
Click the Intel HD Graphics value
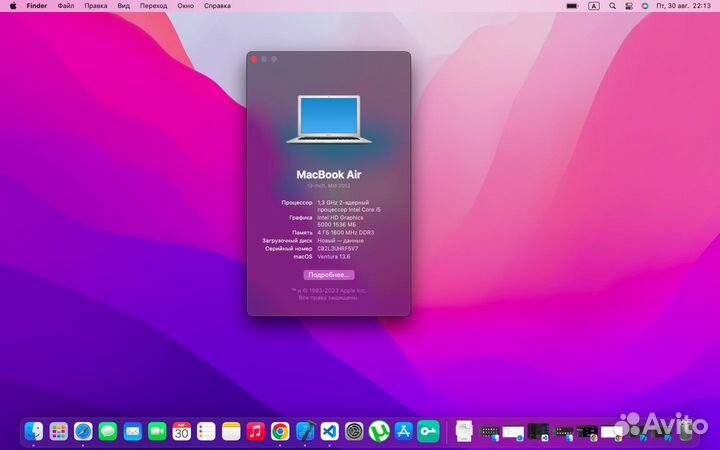tap(340, 221)
